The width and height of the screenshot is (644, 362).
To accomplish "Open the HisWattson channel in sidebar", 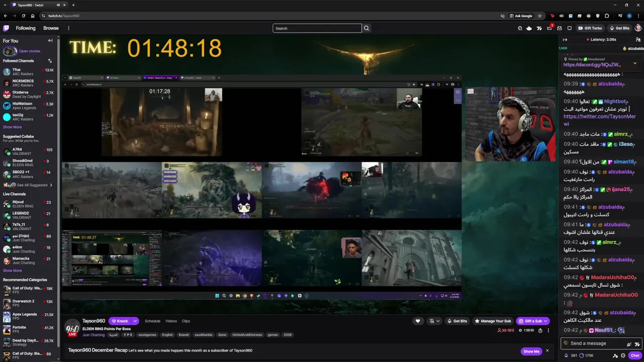I will coord(29,106).
